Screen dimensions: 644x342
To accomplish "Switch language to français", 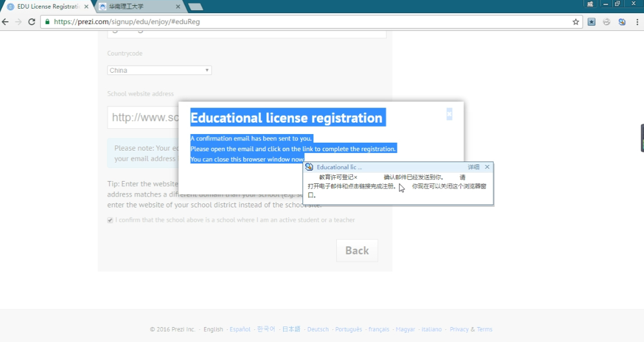I will [379, 329].
